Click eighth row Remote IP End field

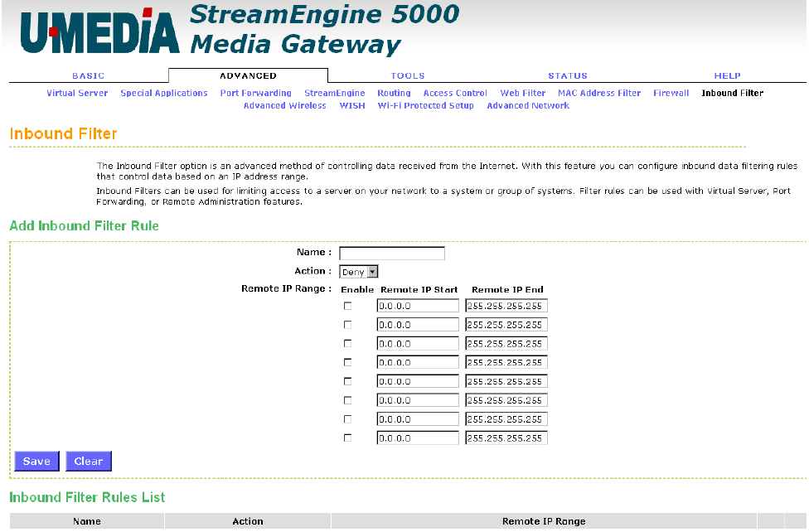pos(506,438)
